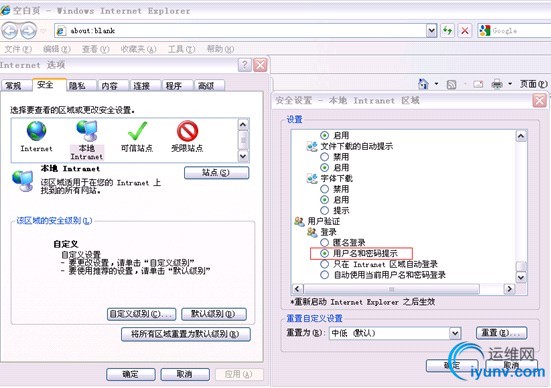Click settings list vertical scroll-down arrow

tap(521, 277)
